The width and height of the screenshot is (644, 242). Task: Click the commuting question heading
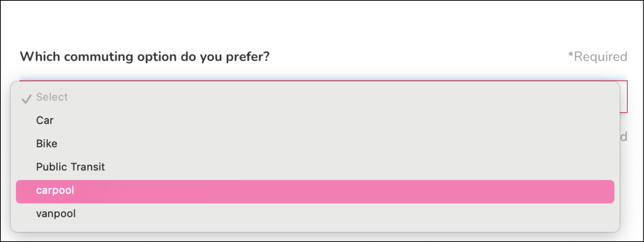coord(144,57)
